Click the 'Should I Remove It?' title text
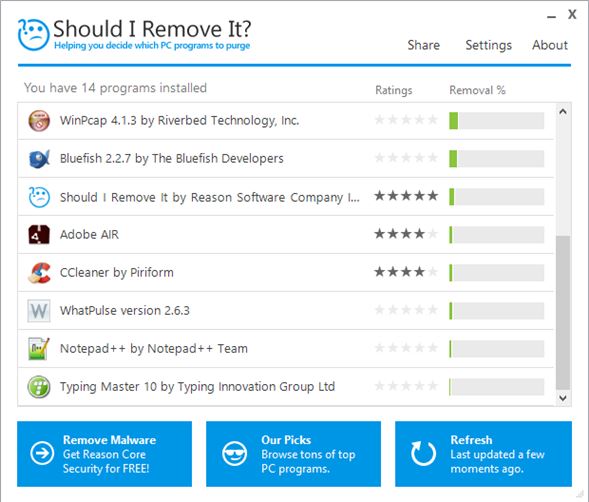Screen dimensions: 589x502 pos(152,29)
